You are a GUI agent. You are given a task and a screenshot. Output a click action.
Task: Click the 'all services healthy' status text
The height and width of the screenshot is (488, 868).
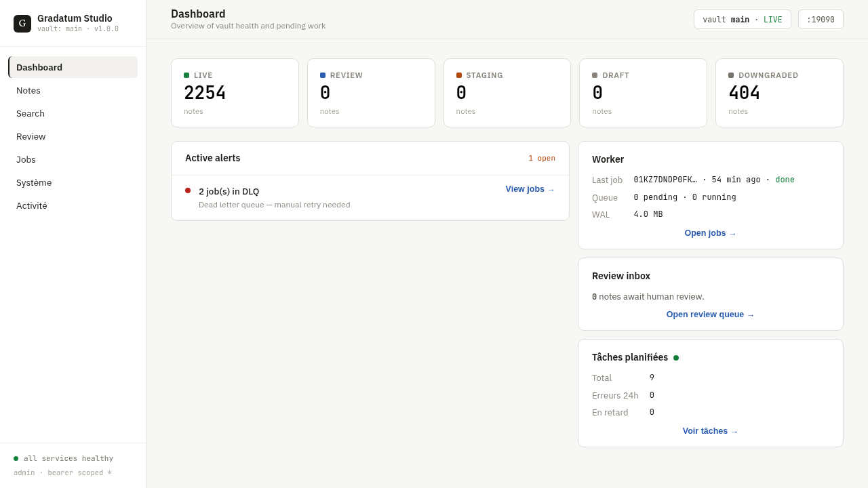(x=68, y=459)
